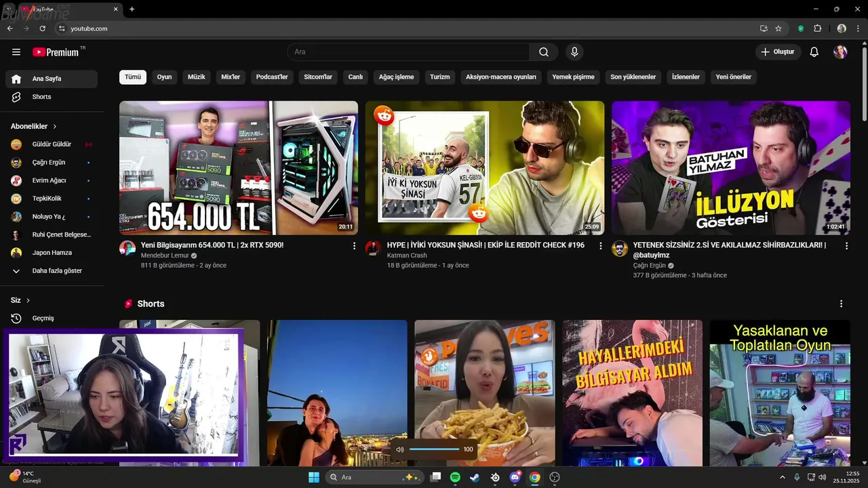Select the İzlenenler filter chip
The width and height of the screenshot is (868, 488).
686,77
